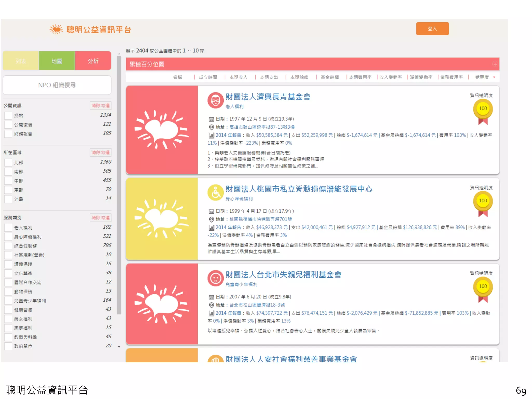The height and width of the screenshot is (399, 532).
Task: Click 清除勾選 for 所在區域
Action: pos(101,152)
